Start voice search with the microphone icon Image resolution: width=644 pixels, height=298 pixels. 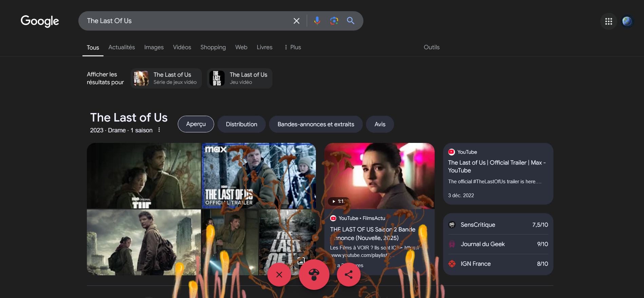click(x=317, y=21)
